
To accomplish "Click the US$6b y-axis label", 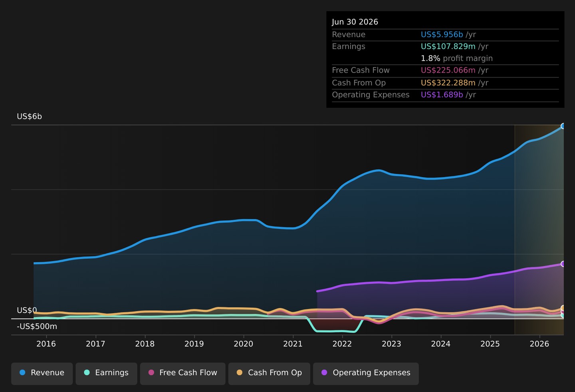I will click(x=29, y=117).
